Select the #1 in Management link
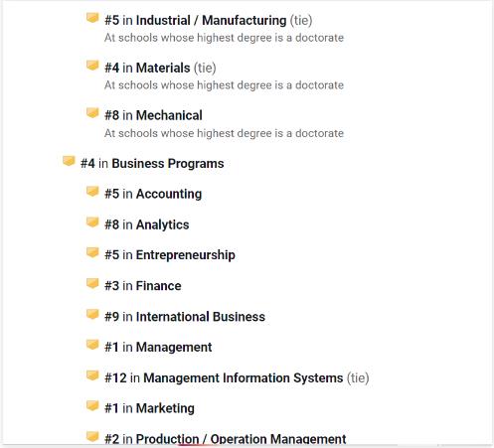 (158, 347)
